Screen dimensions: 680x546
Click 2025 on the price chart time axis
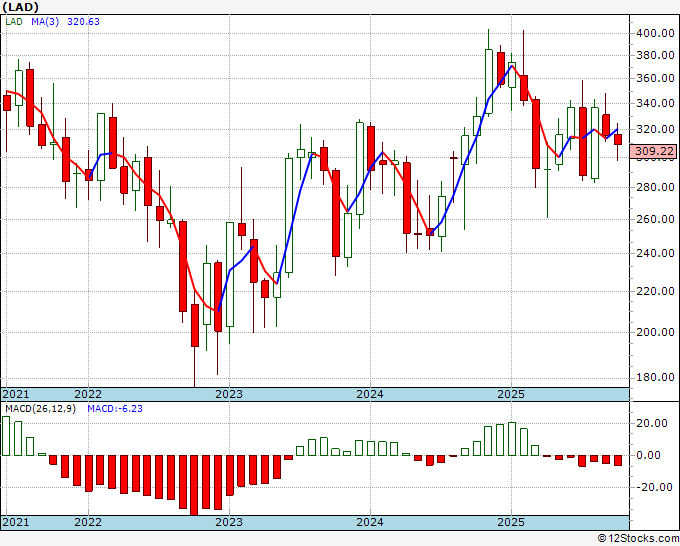pyautogui.click(x=511, y=394)
